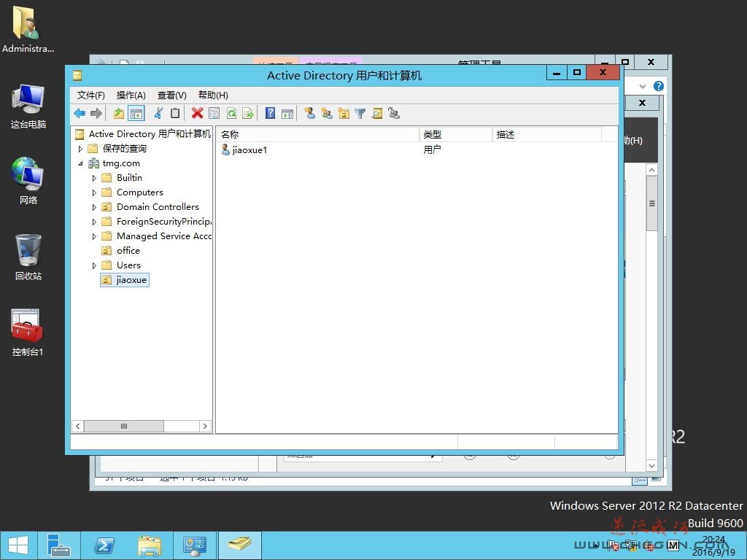Screen dimensions: 747x560
Task: Open the Administrator desktop folder icon
Action: (28, 29)
